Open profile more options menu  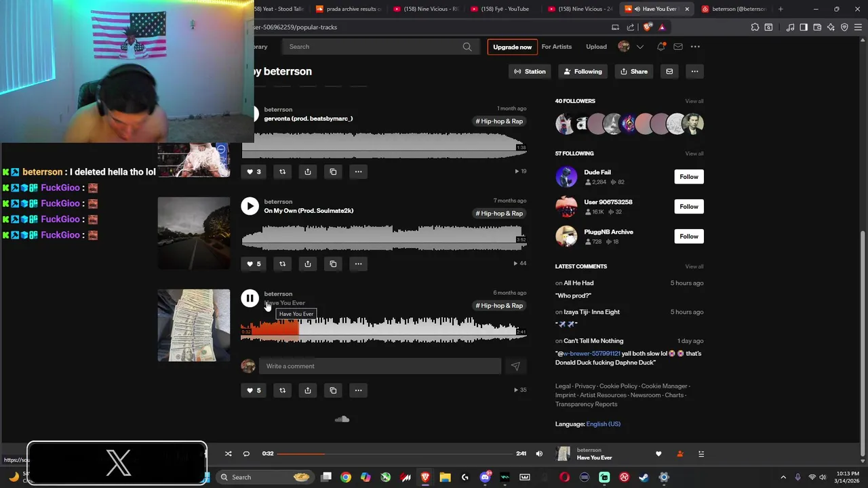click(x=694, y=71)
